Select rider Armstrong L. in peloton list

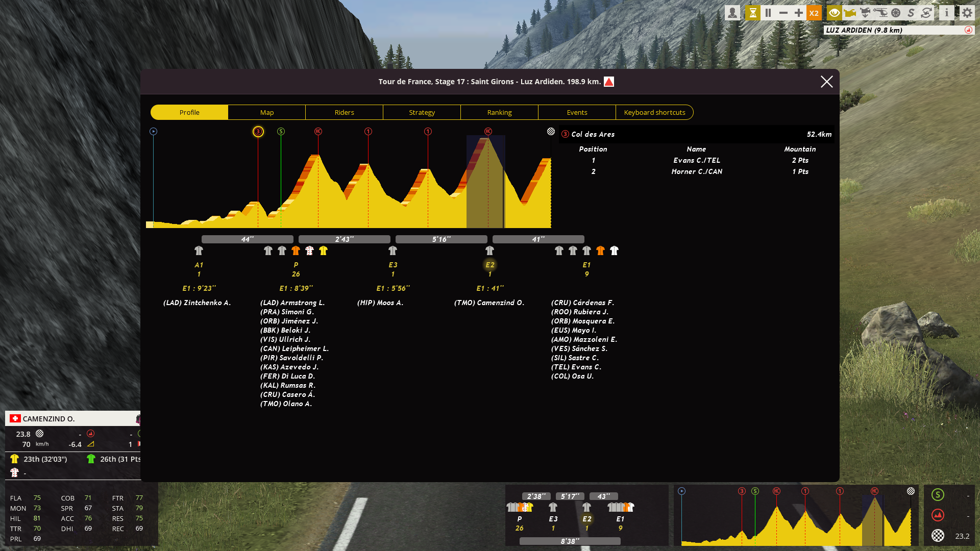point(292,303)
